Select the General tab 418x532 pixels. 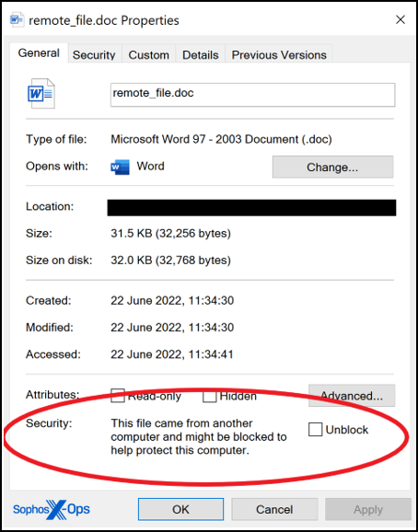[x=39, y=53]
